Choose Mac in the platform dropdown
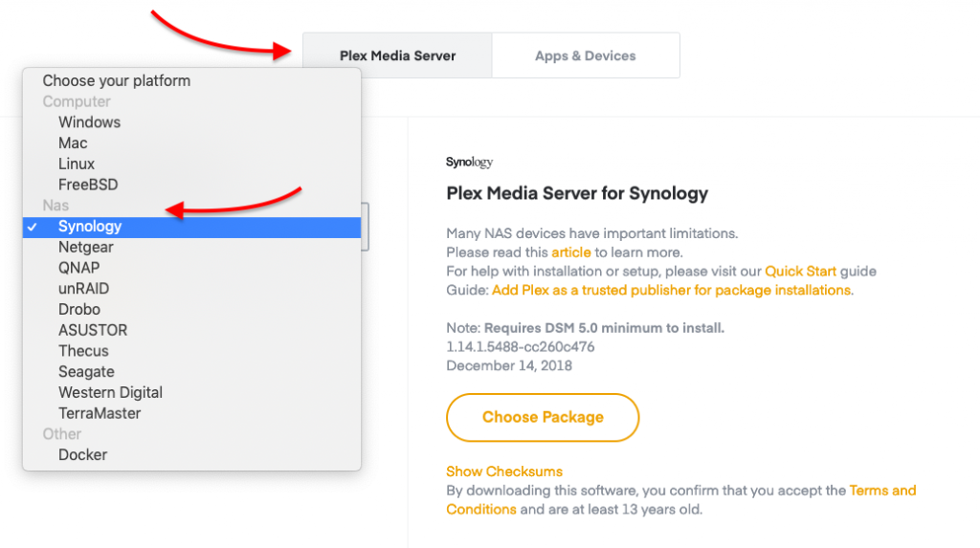Viewport: 980px width, 548px height. [73, 143]
